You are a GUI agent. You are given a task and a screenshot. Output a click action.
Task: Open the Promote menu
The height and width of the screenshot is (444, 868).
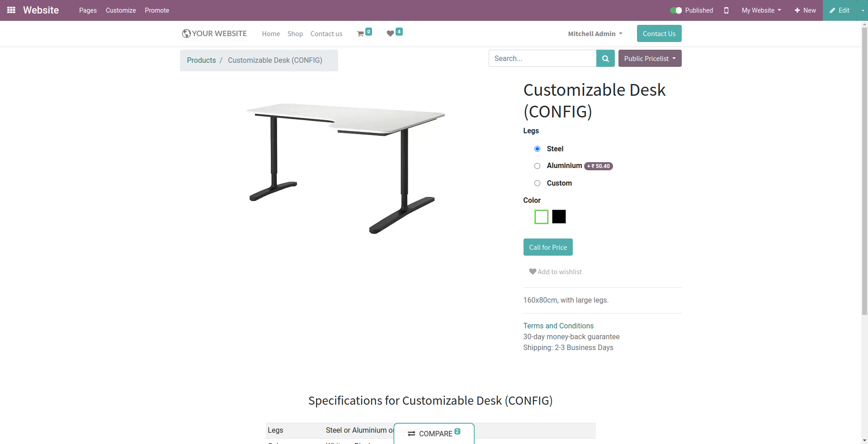coord(157,10)
